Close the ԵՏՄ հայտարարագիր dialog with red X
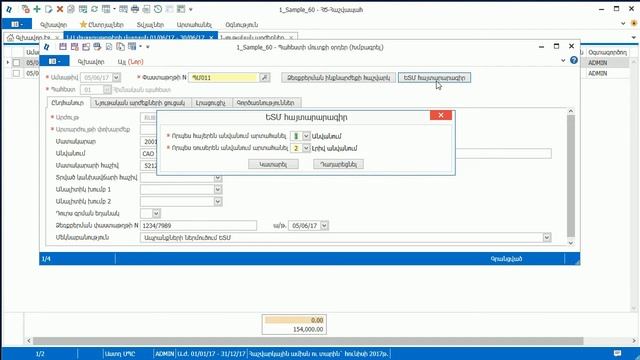Screen dimensions: 640x360 point(441,116)
